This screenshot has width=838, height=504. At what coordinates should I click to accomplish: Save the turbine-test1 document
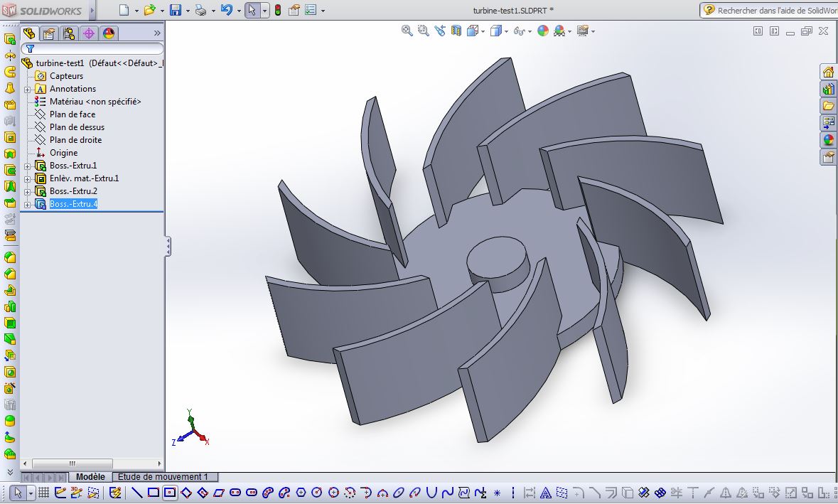(x=176, y=9)
